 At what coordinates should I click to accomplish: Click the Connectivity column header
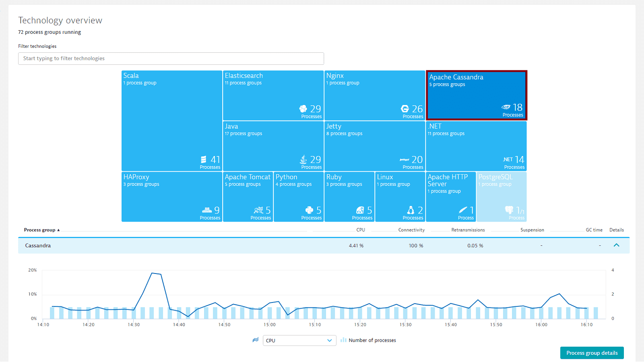[x=411, y=230]
